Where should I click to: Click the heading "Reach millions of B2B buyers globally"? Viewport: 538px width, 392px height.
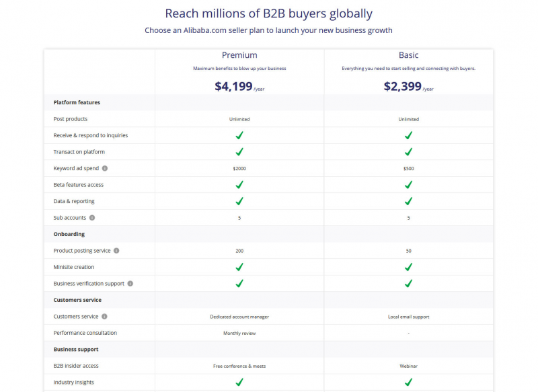point(268,13)
